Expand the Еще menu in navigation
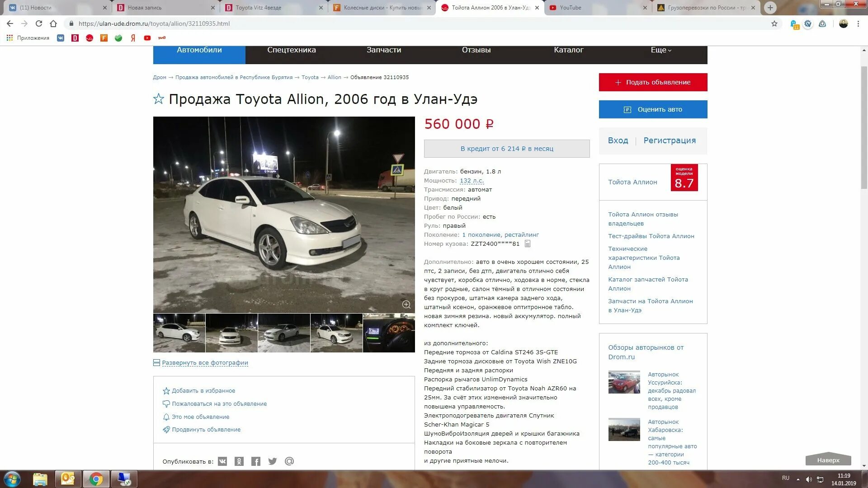Image resolution: width=868 pixels, height=488 pixels. point(660,50)
